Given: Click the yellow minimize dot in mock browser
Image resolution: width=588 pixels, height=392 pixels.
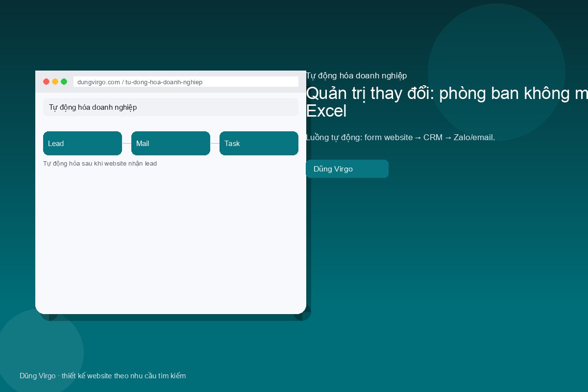Looking at the screenshot, I should (55, 82).
